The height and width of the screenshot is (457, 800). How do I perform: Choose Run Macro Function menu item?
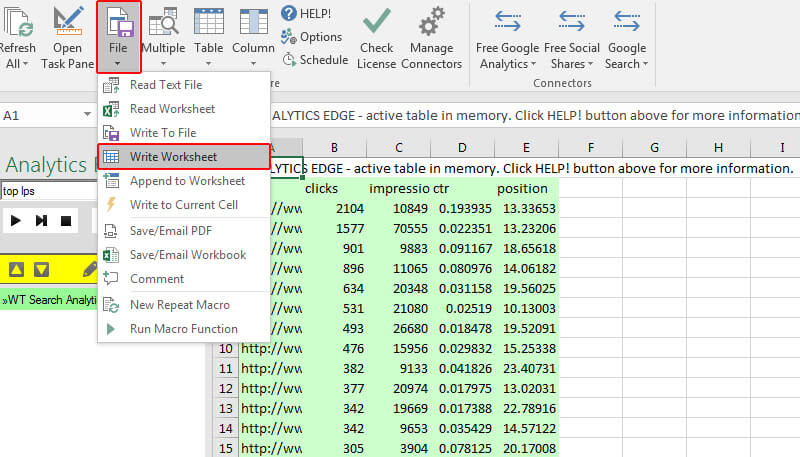click(184, 328)
